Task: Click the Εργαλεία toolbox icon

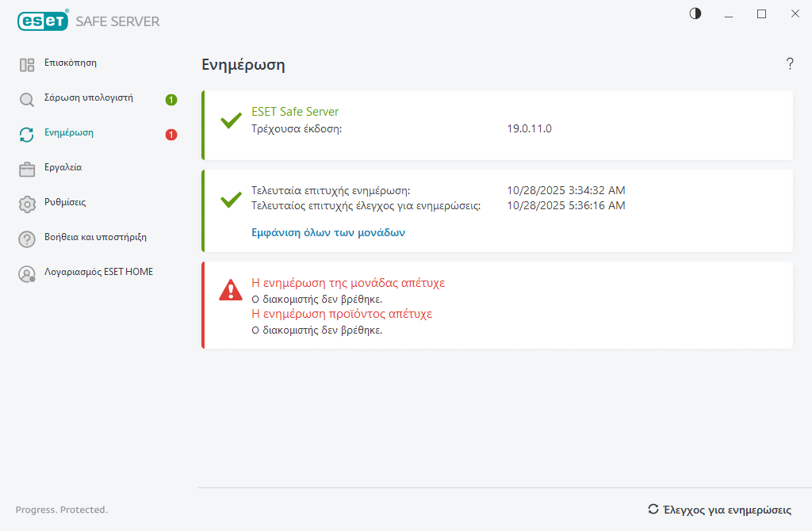Action: click(x=27, y=169)
